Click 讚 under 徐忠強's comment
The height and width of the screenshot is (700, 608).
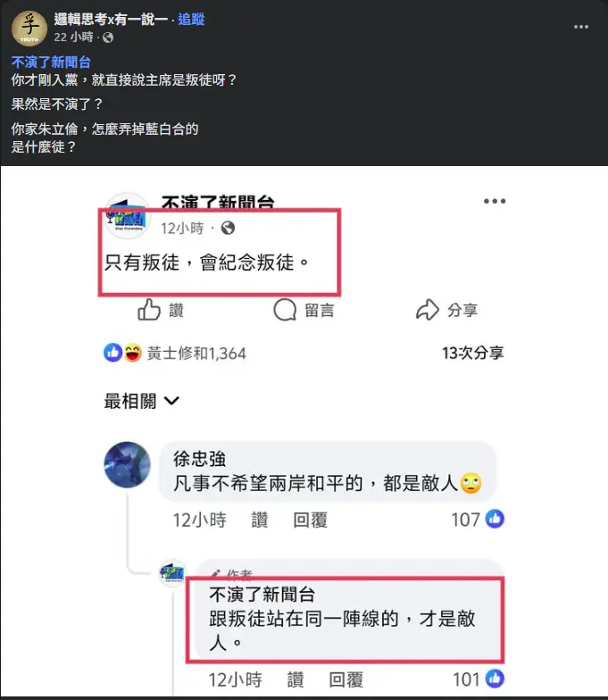(259, 520)
